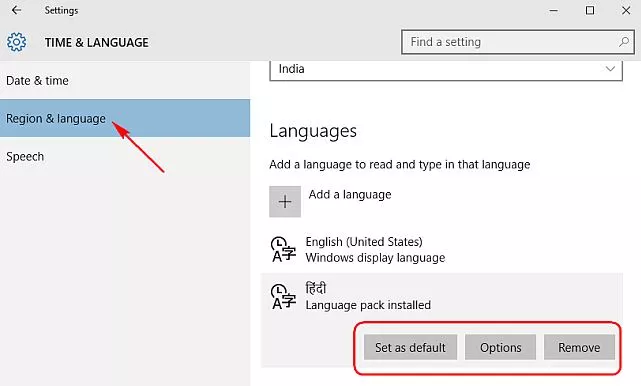The image size is (641, 386).
Task: Click the English (United States) language icon
Action: (x=283, y=249)
